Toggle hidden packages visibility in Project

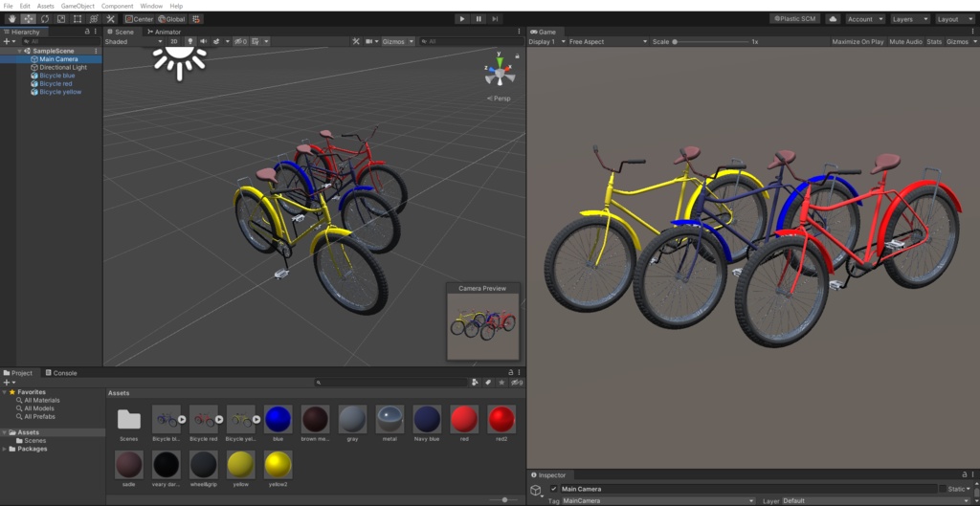coord(516,383)
